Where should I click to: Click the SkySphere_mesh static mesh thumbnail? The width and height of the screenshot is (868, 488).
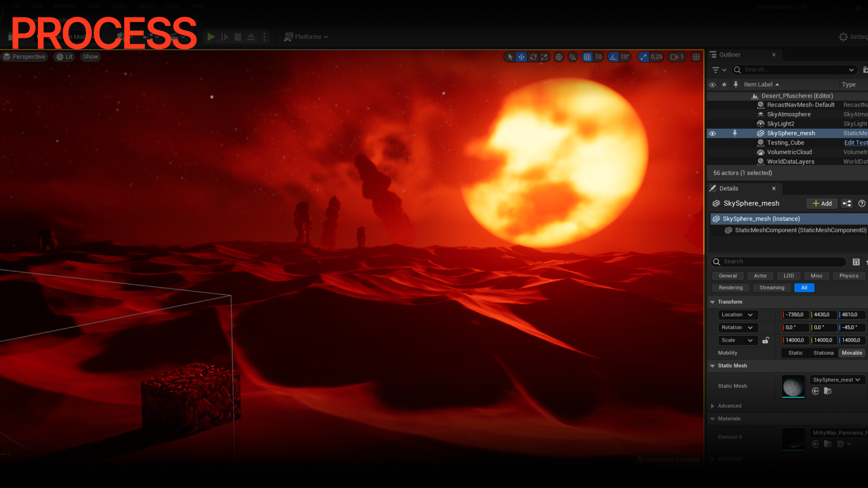tap(793, 386)
